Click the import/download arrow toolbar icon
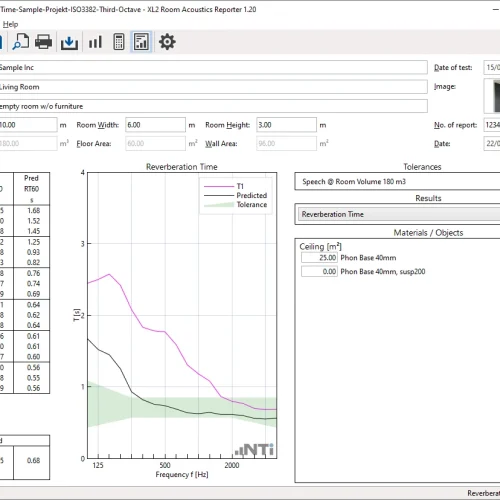 pyautogui.click(x=69, y=42)
